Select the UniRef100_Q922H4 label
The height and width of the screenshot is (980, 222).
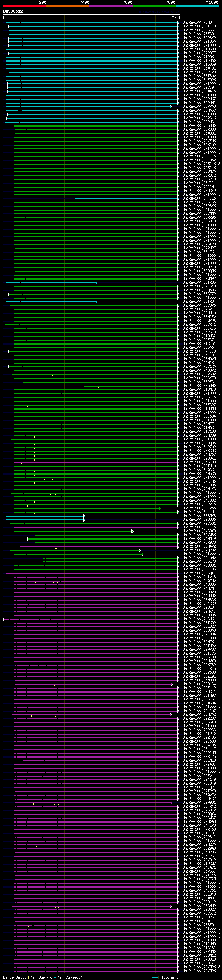point(199,187)
